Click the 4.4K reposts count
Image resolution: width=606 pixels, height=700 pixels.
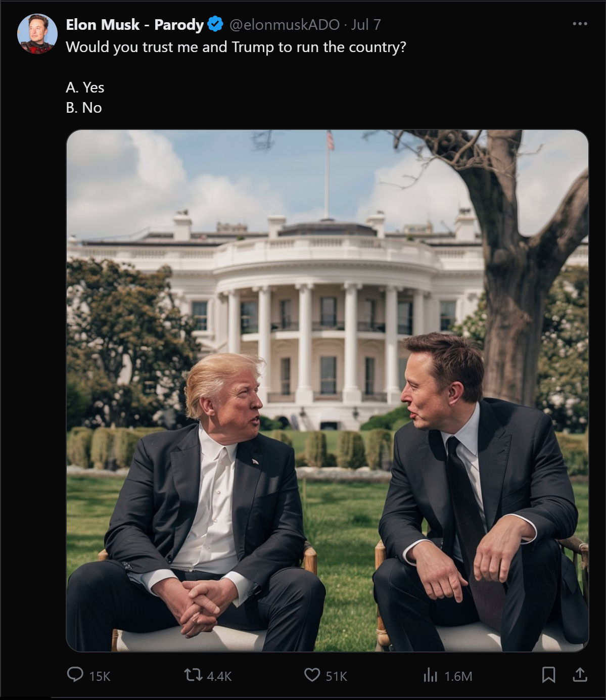(219, 676)
